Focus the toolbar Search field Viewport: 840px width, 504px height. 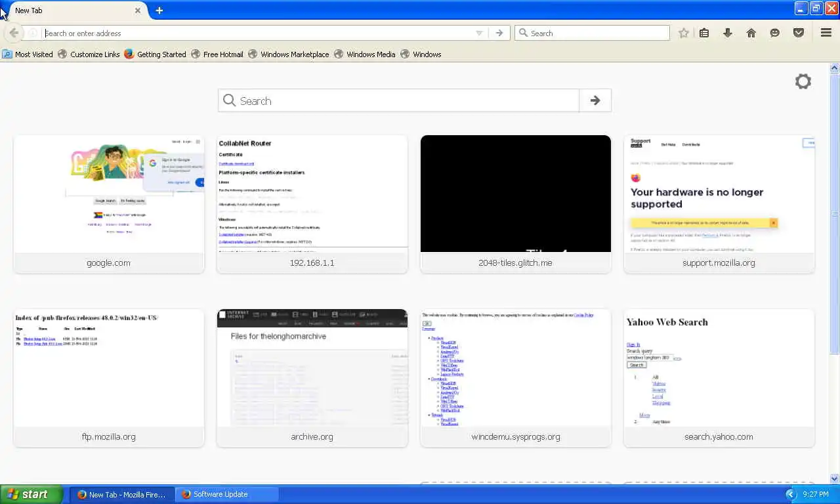pyautogui.click(x=592, y=33)
